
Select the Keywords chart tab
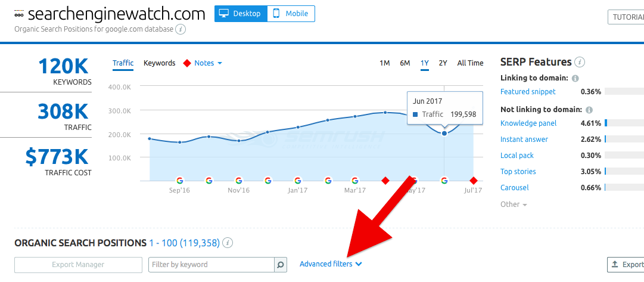tap(159, 63)
